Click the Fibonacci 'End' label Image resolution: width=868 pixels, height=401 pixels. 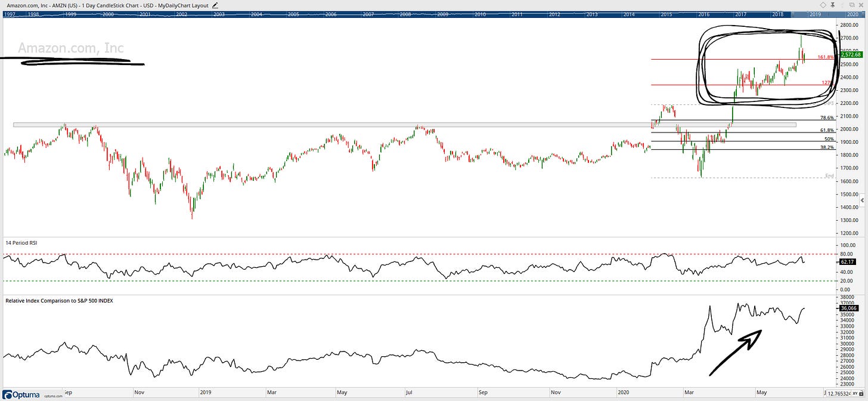click(829, 175)
